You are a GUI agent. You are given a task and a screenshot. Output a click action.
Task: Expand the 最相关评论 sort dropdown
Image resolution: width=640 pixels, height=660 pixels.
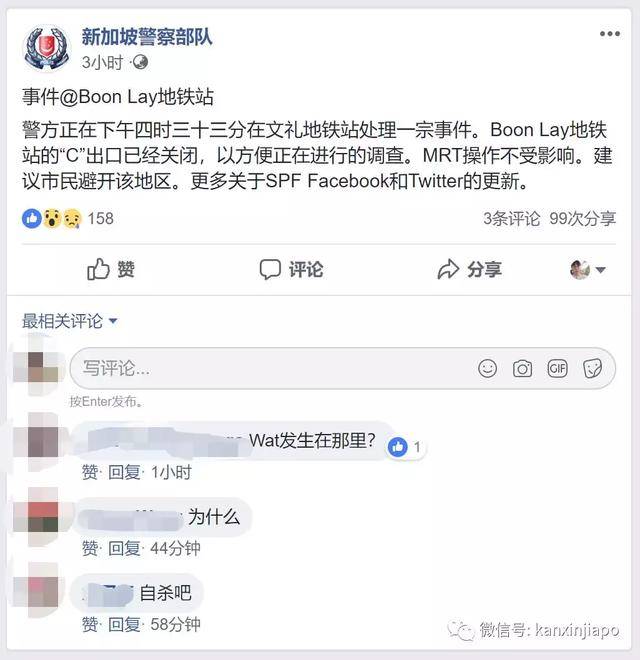pyautogui.click(x=69, y=321)
